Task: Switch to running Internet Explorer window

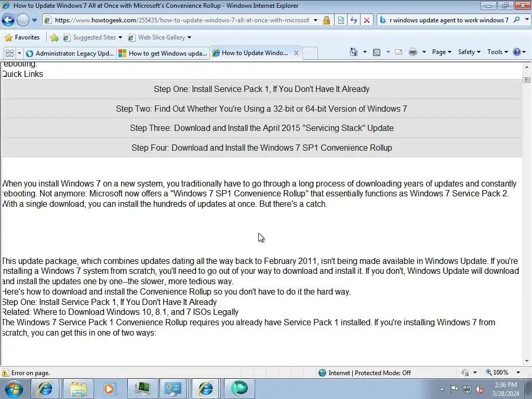Action: click(x=206, y=389)
